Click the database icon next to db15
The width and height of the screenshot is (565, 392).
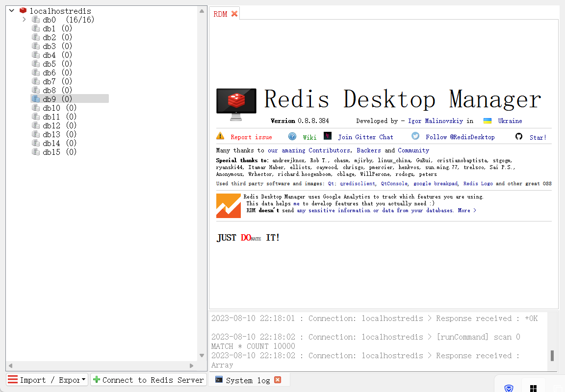(36, 151)
